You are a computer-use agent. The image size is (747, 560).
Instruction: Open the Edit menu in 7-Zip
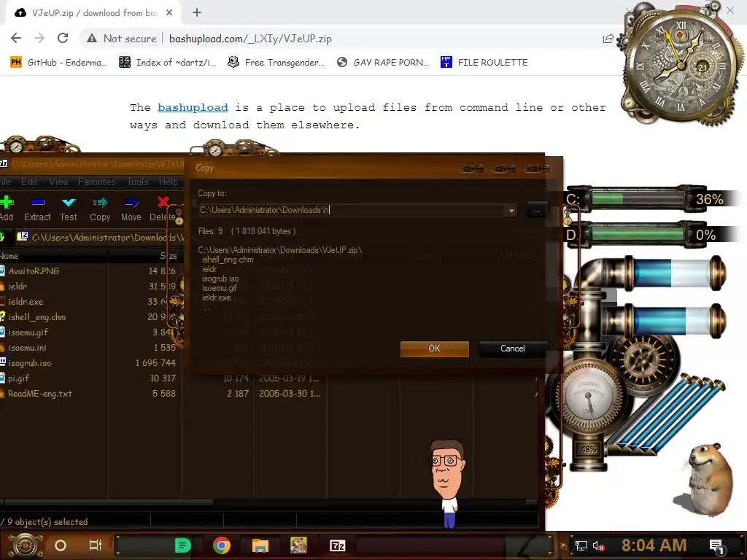pos(29,182)
